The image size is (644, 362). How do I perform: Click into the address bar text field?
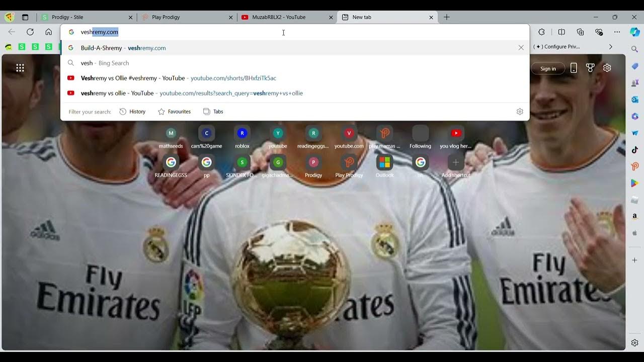(x=295, y=32)
